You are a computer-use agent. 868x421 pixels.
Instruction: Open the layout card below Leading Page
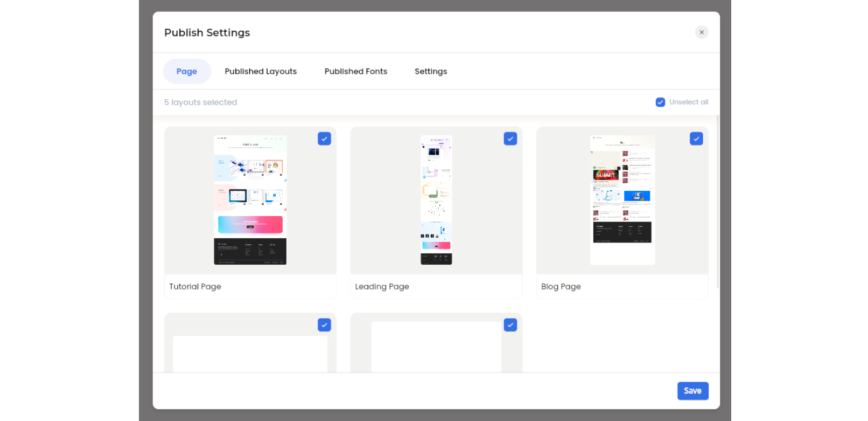[436, 343]
